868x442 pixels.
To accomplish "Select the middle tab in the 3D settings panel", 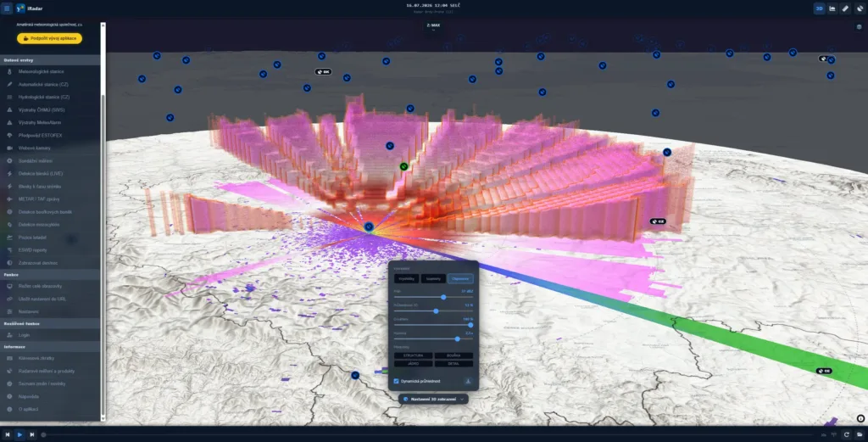I will [x=433, y=278].
